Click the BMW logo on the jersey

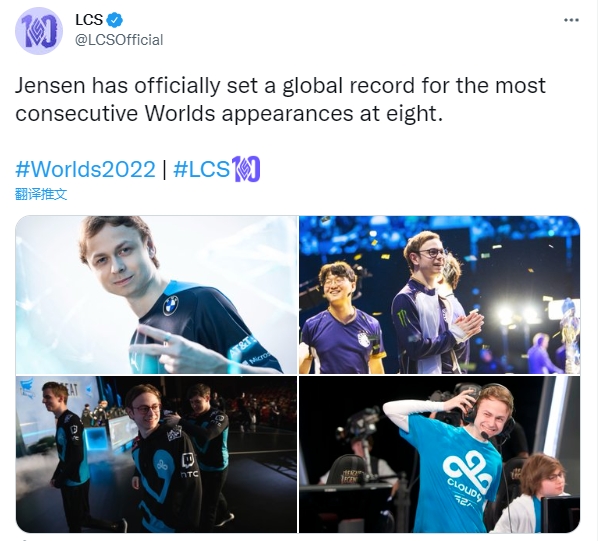coord(170,306)
